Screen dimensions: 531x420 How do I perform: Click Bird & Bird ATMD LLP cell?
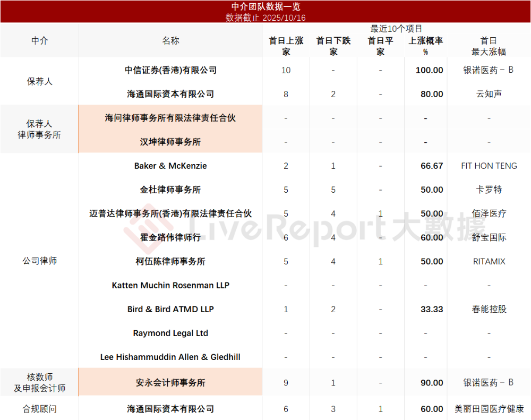click(170, 309)
